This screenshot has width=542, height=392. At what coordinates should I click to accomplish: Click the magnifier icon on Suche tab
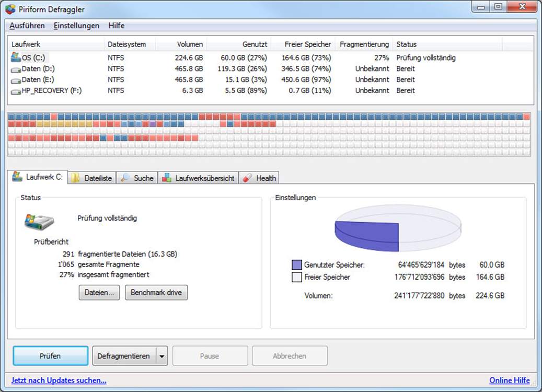124,178
